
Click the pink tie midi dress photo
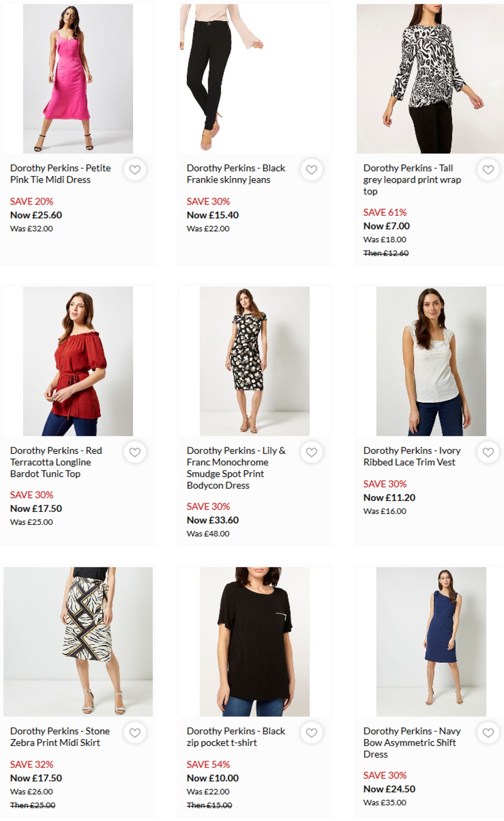[x=78, y=78]
